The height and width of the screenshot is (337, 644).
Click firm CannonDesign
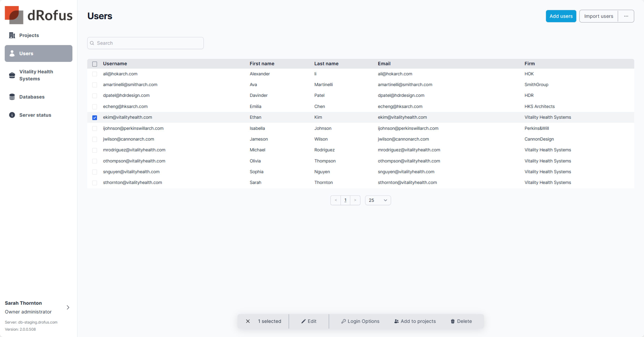[x=539, y=139]
